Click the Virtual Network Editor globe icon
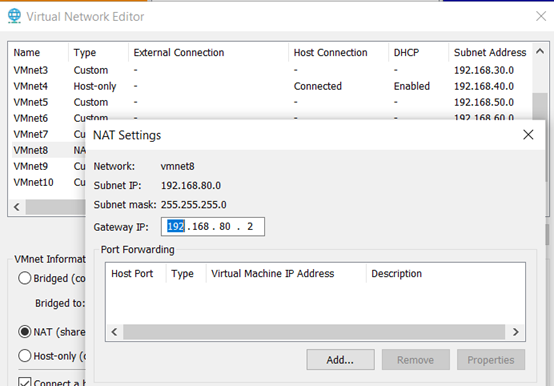555x387 pixels. (x=14, y=16)
